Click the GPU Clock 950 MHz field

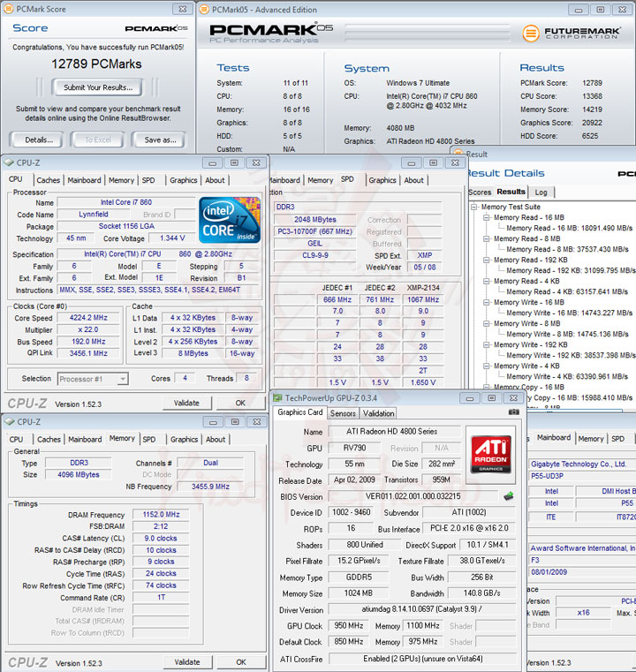(x=348, y=626)
